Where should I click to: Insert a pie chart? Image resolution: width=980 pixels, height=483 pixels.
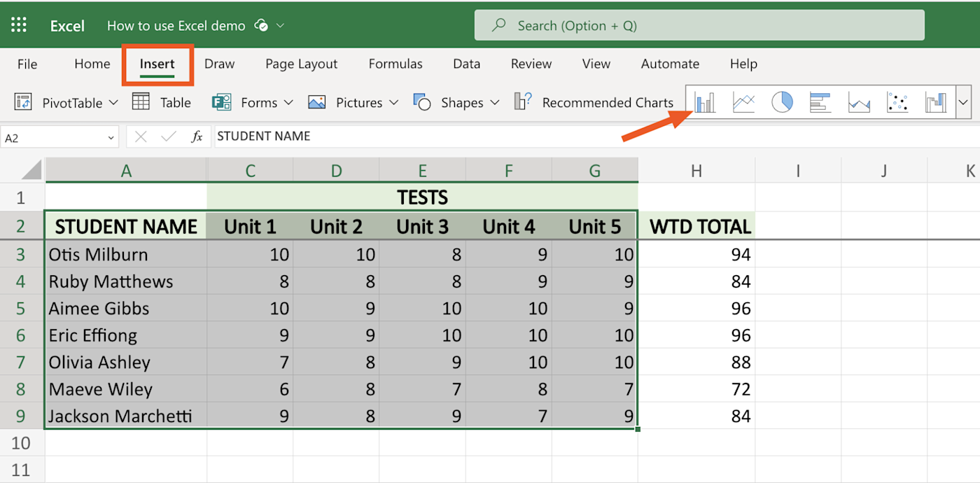coord(782,103)
